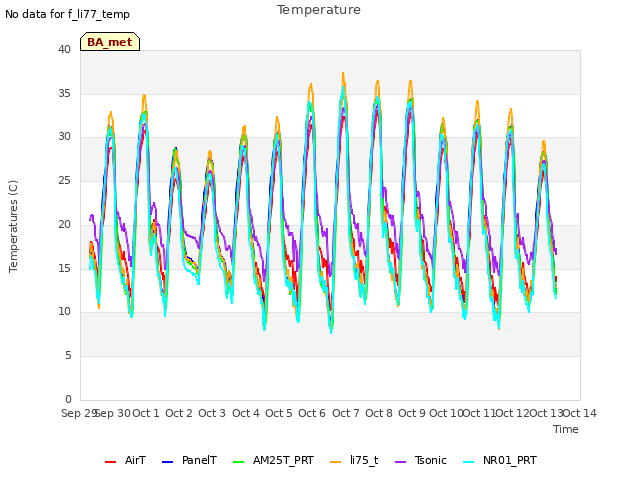Click the PanelT legend entry
Viewport: 640px width, 480px height.
pos(189,460)
